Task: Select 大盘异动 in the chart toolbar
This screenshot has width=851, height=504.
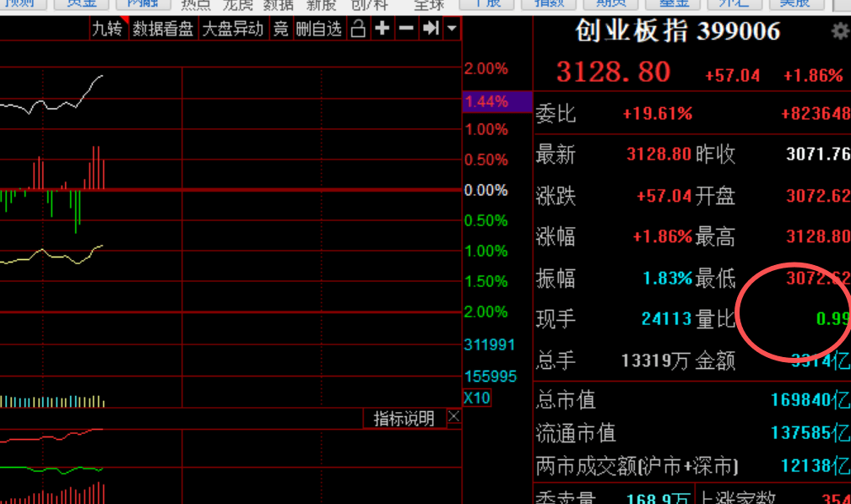Action: tap(232, 29)
